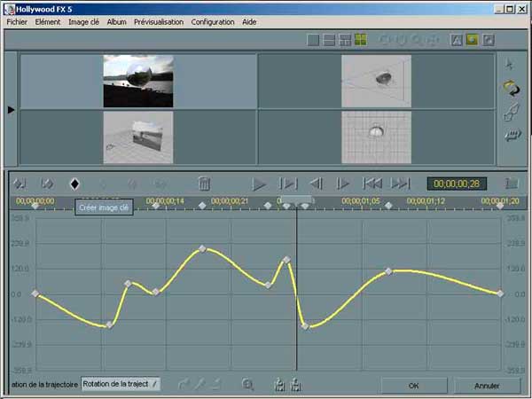Jump to previous keyframe
This screenshot has height=399, width=532.
click(372, 184)
